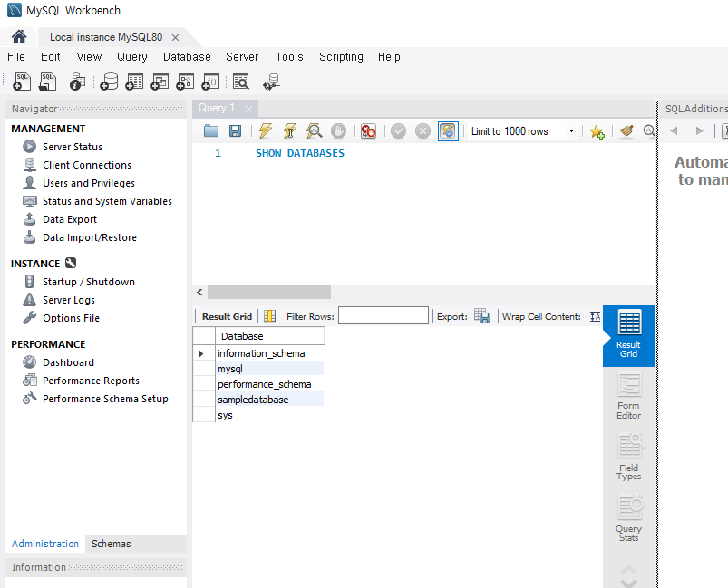The height and width of the screenshot is (588, 728).
Task: Execute the whole script lightning icon
Action: click(266, 131)
